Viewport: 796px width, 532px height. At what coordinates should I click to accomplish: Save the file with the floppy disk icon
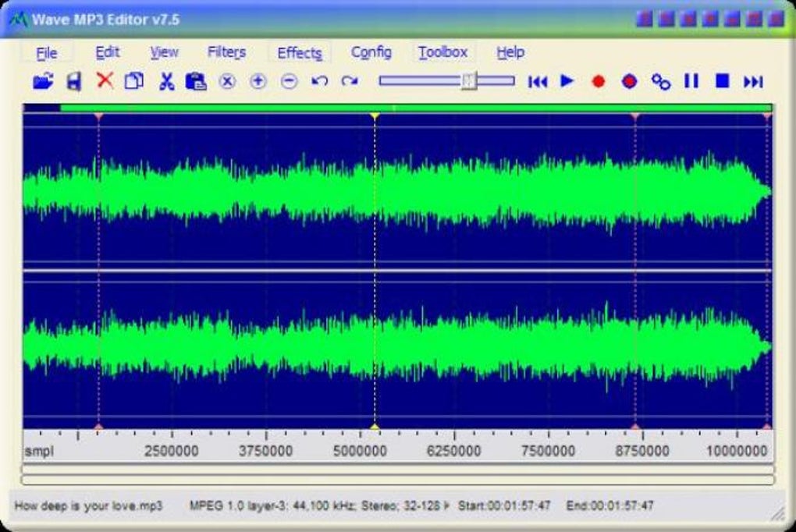tap(74, 81)
